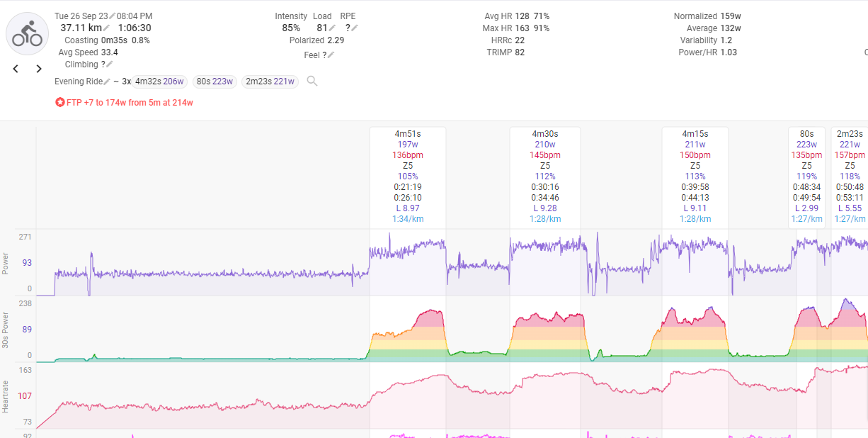
Task: Click the Intensity 85% value
Action: [x=291, y=28]
